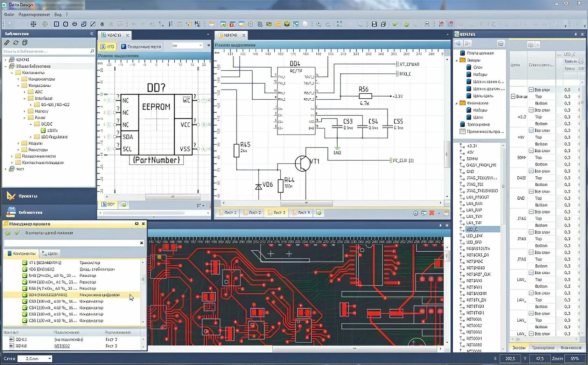Viewport: 588px width, 365px height.
Task: Click the orange layers icon below the schematic view
Action: 432,213
